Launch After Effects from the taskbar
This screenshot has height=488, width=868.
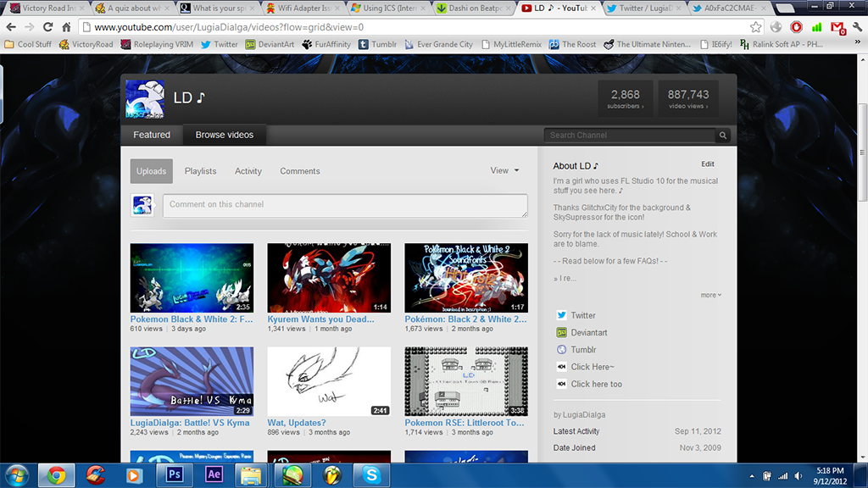pyautogui.click(x=214, y=474)
